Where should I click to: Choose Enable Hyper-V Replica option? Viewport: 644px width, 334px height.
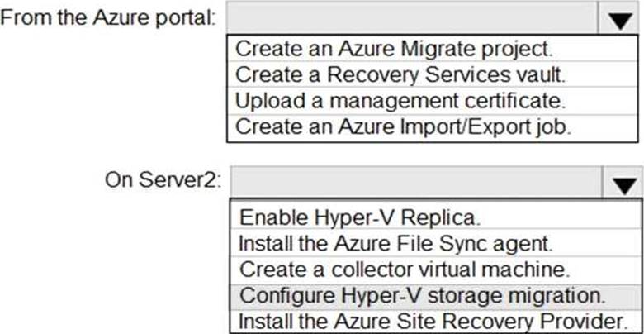(359, 218)
